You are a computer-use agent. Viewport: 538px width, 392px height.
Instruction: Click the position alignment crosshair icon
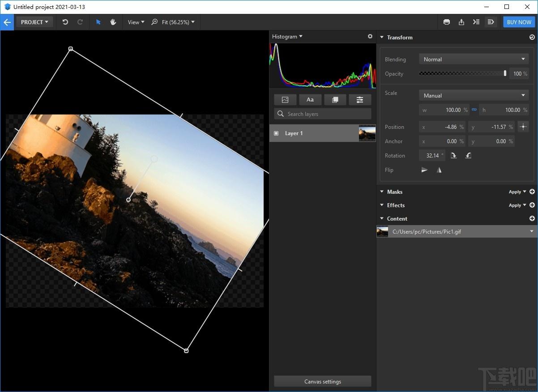tap(523, 127)
